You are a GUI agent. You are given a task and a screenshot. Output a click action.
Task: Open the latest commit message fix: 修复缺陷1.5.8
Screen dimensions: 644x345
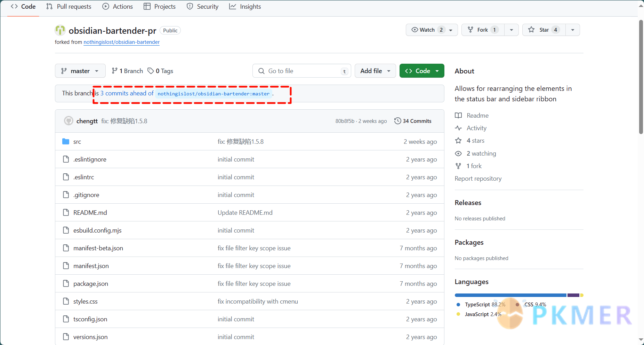[124, 121]
